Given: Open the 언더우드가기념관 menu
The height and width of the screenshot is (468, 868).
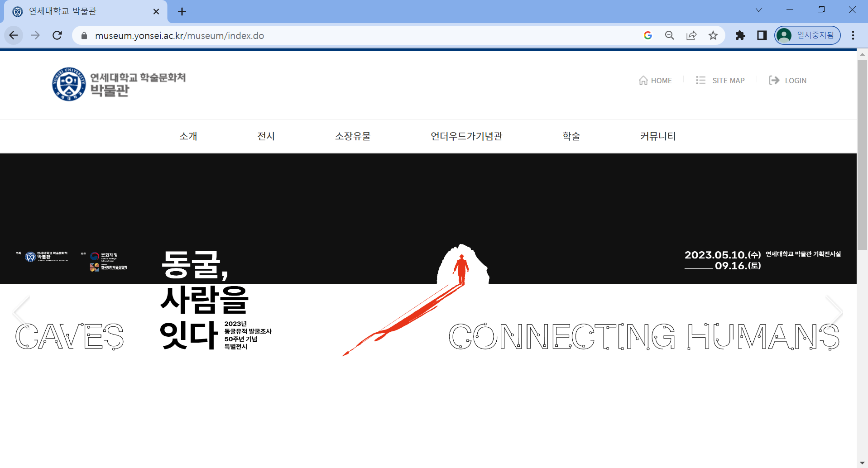Looking at the screenshot, I should pyautogui.click(x=466, y=136).
